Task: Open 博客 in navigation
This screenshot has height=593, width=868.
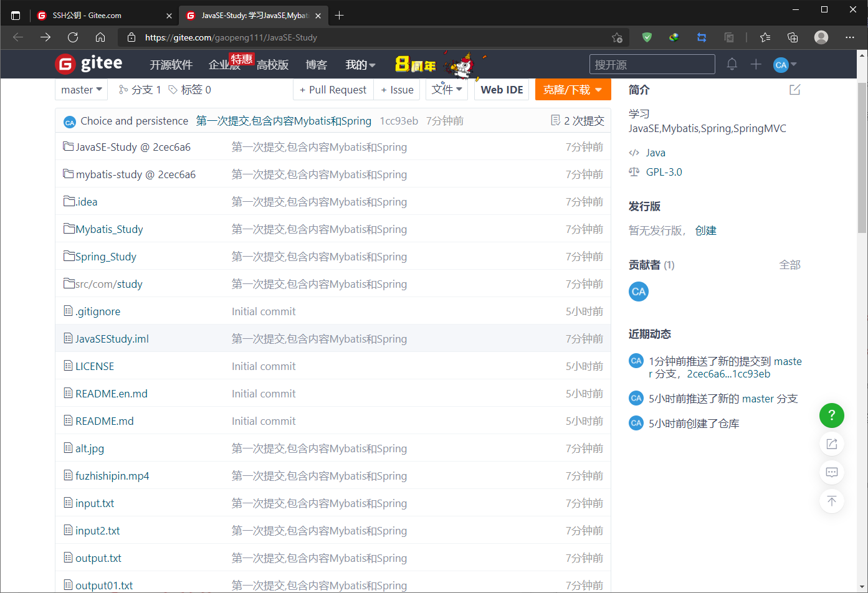Action: click(x=317, y=65)
